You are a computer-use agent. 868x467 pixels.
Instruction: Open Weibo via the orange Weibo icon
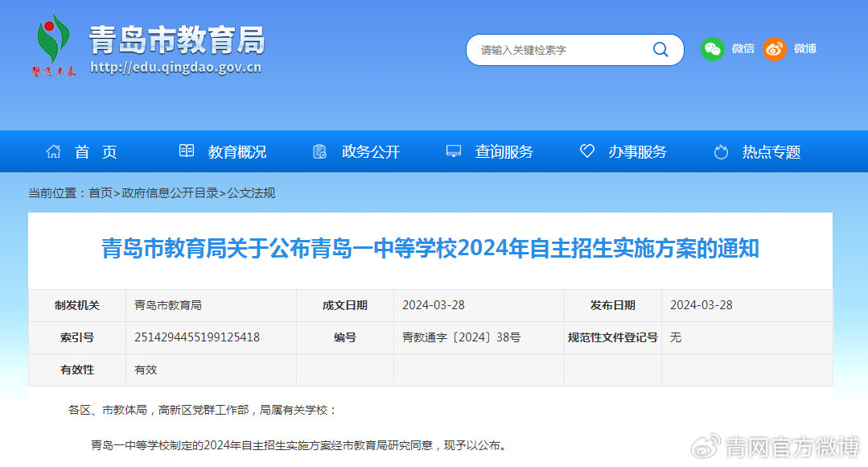(774, 49)
